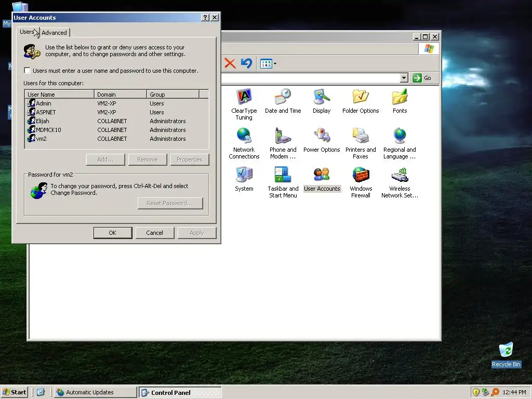Switch to the Users tab
Screen dimensions: 532x399
[27, 32]
